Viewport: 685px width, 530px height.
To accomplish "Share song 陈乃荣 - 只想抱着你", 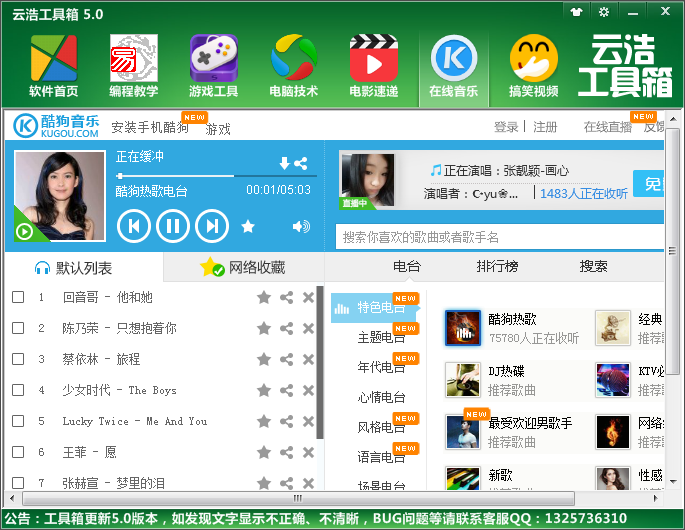I will coord(287,329).
